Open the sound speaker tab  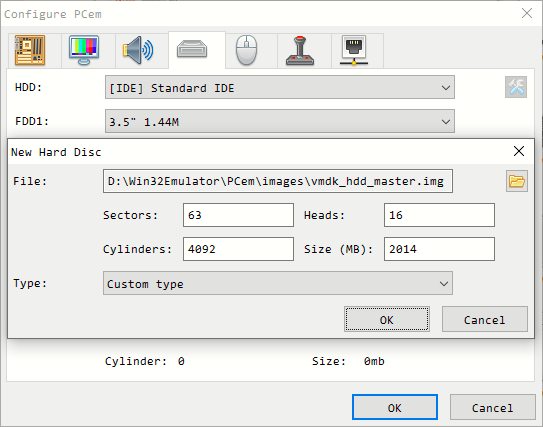(138, 50)
